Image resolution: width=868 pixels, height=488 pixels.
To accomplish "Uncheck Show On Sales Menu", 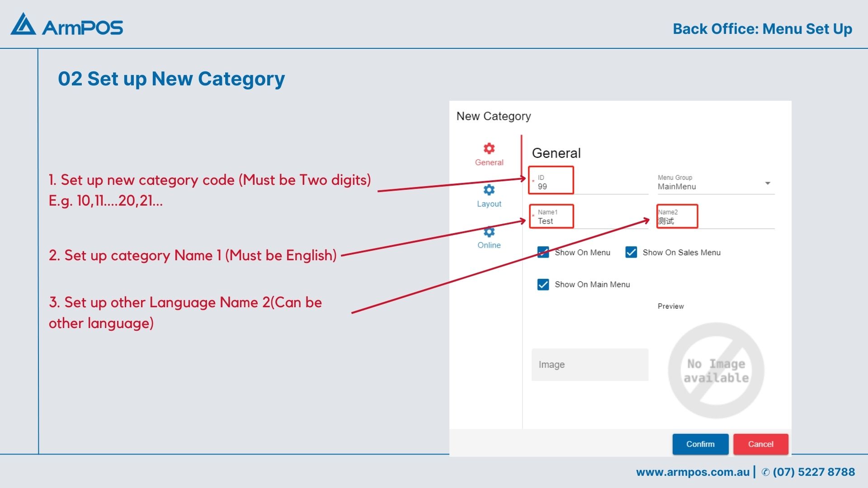I will 631,252.
